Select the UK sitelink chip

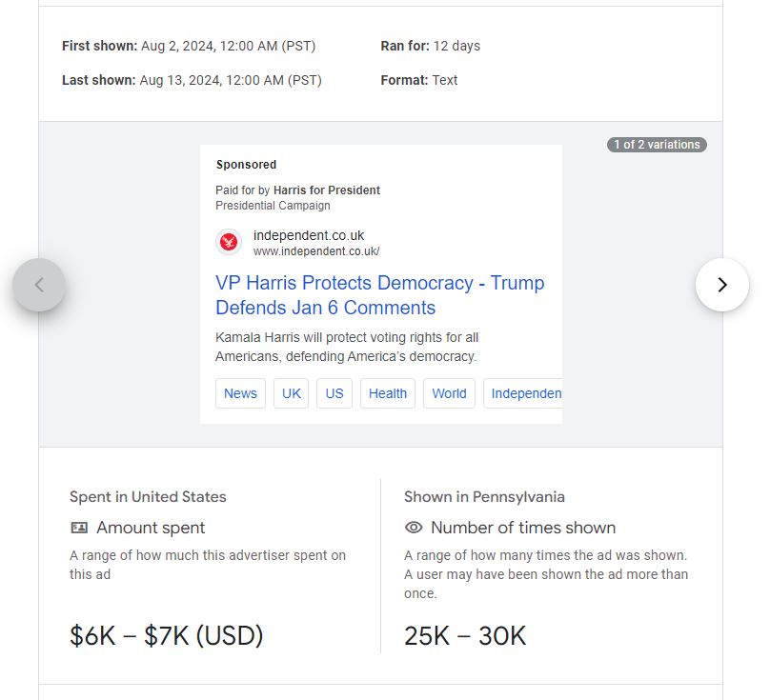291,393
